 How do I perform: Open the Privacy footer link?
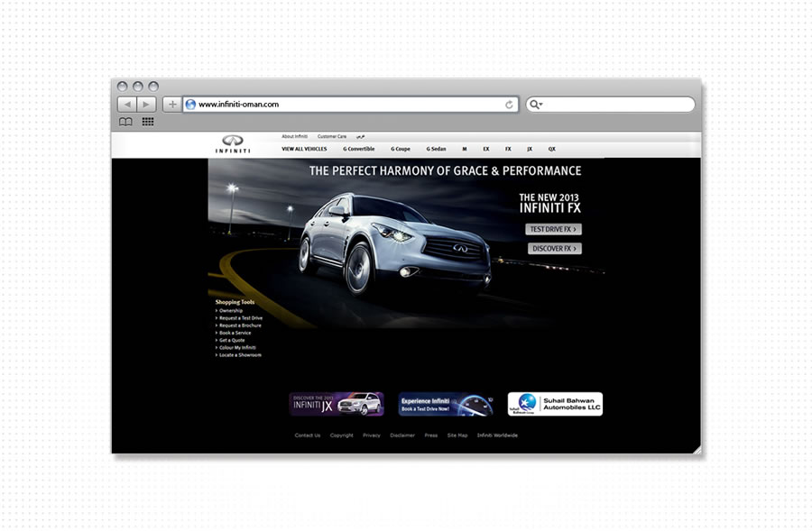click(372, 435)
